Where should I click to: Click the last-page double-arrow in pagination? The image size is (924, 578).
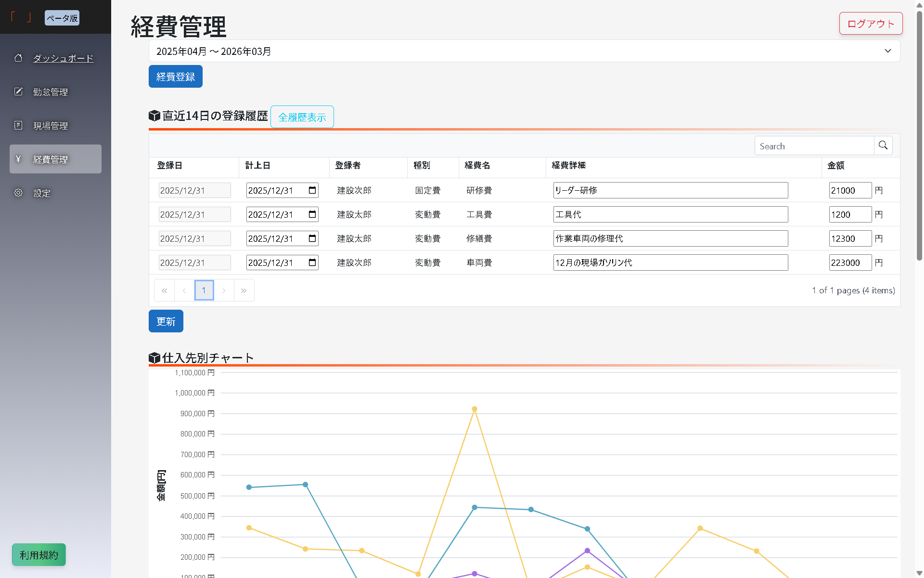tap(244, 290)
